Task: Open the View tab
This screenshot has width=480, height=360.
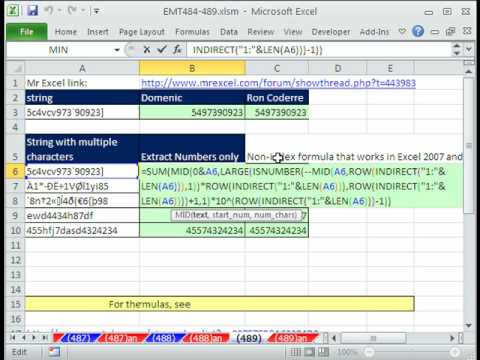Action: [x=293, y=32]
